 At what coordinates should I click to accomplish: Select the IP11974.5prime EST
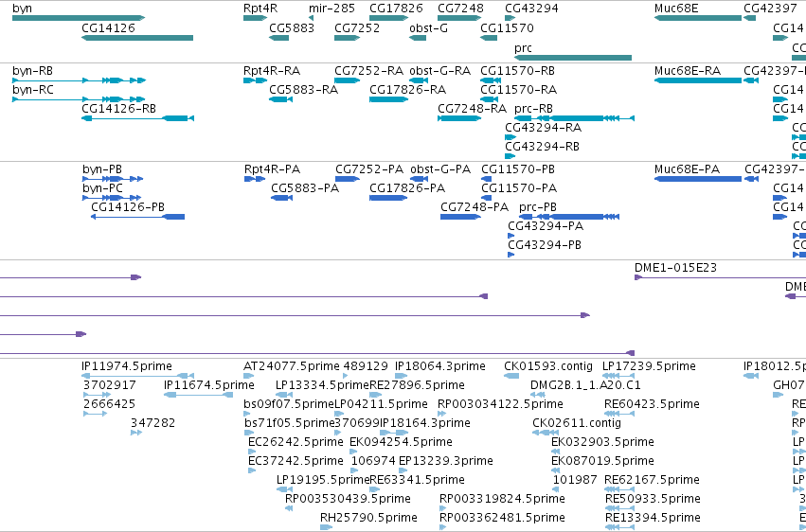[x=137, y=376]
